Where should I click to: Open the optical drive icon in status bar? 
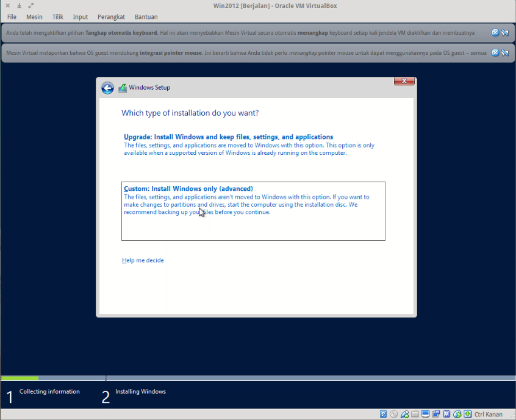tap(393, 414)
